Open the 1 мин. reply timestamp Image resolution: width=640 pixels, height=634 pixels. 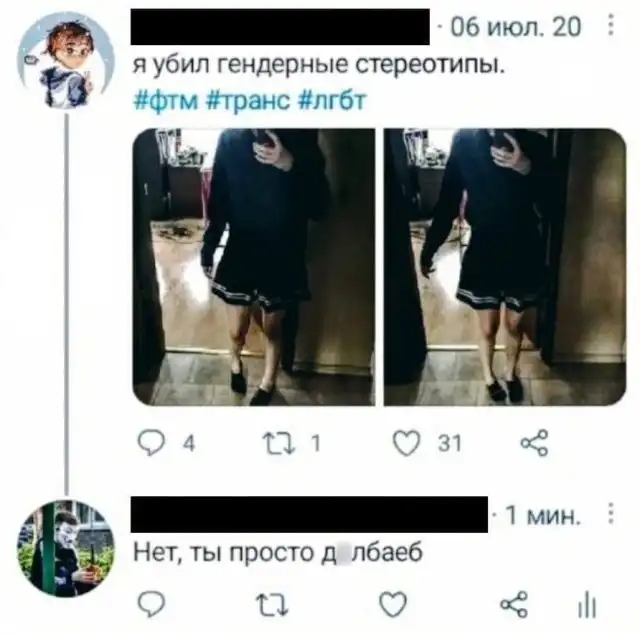click(x=542, y=516)
